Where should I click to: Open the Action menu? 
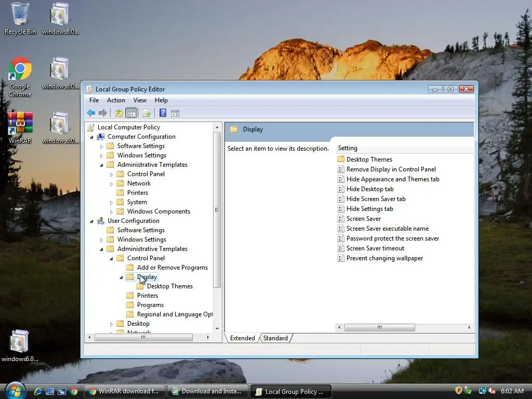click(x=116, y=100)
